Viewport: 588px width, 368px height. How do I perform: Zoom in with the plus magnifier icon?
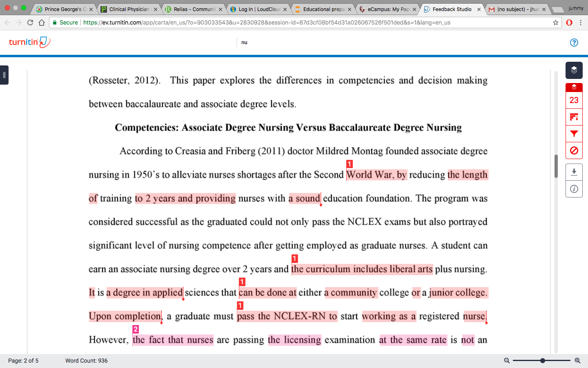pyautogui.click(x=577, y=361)
